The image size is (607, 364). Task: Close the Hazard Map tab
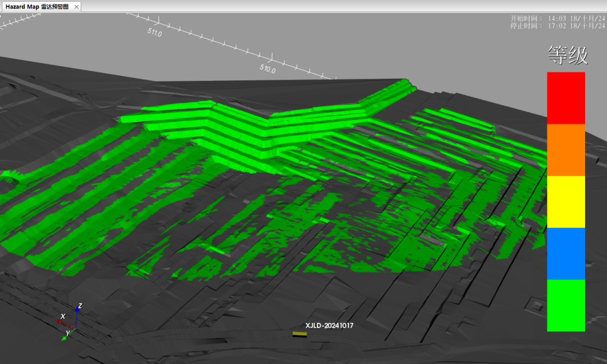coord(76,7)
